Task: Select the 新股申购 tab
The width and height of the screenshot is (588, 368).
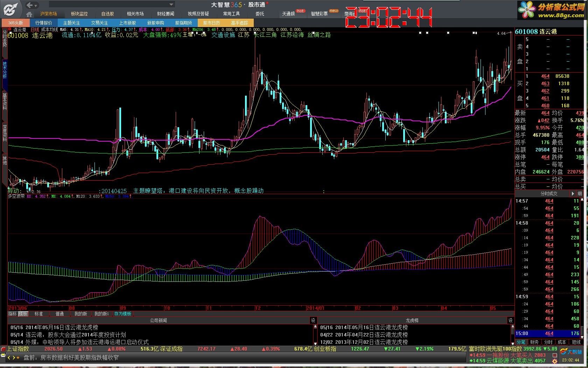Action: tap(155, 23)
